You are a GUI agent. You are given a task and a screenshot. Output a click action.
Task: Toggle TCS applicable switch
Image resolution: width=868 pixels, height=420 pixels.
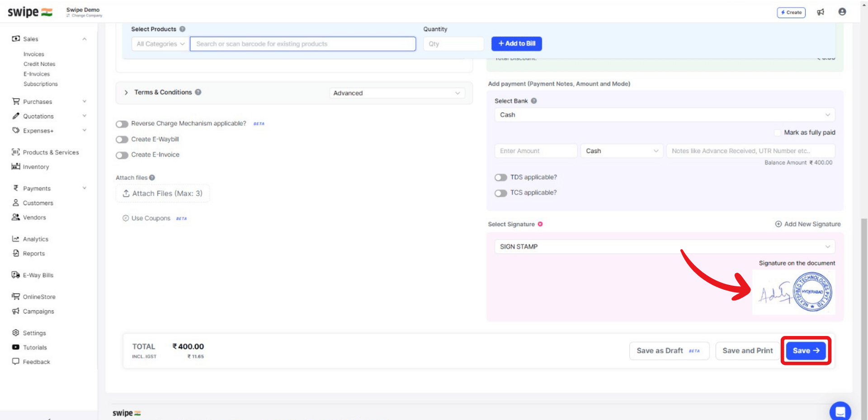coord(501,193)
